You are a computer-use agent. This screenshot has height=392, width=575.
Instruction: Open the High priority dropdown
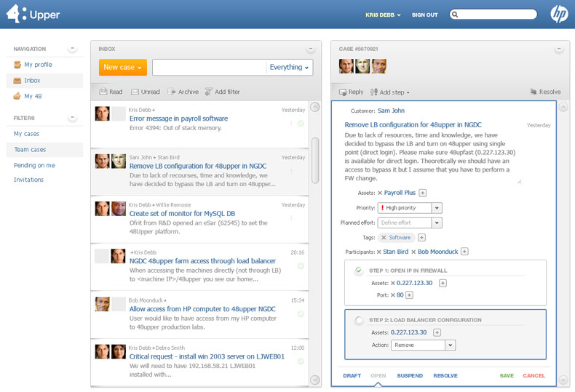point(437,208)
